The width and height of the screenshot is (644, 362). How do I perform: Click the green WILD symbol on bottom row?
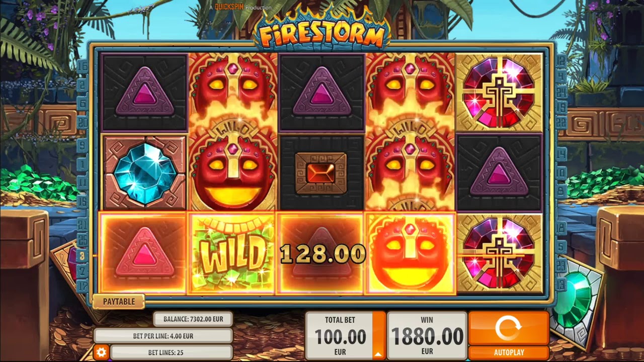[232, 253]
